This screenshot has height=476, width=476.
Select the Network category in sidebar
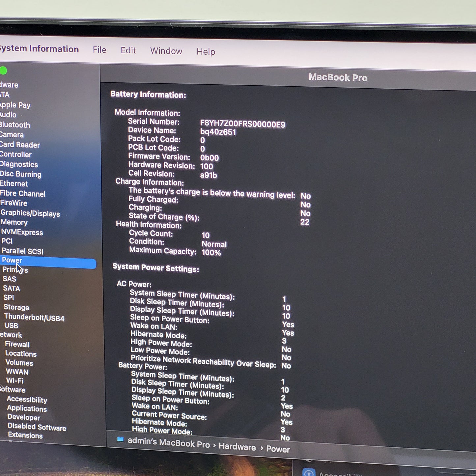pyautogui.click(x=11, y=335)
